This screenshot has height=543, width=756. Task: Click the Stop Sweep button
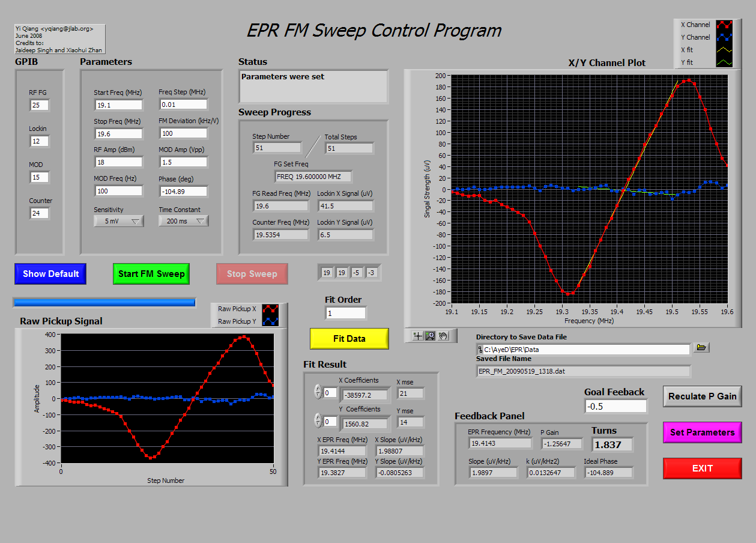click(252, 274)
